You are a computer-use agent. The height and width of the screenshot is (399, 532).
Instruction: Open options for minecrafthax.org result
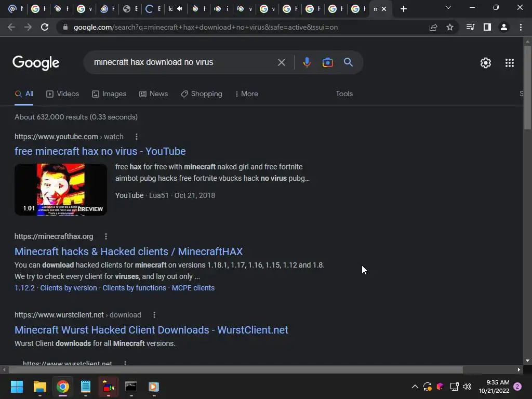[x=106, y=236]
